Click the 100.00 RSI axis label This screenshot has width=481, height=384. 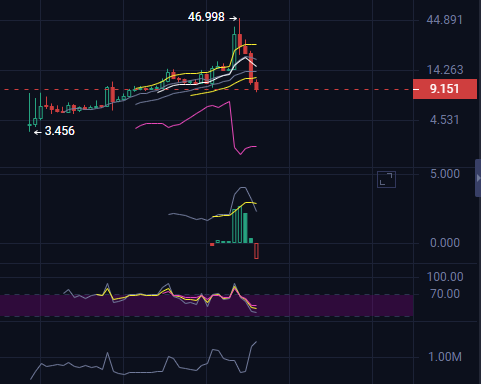(x=445, y=277)
